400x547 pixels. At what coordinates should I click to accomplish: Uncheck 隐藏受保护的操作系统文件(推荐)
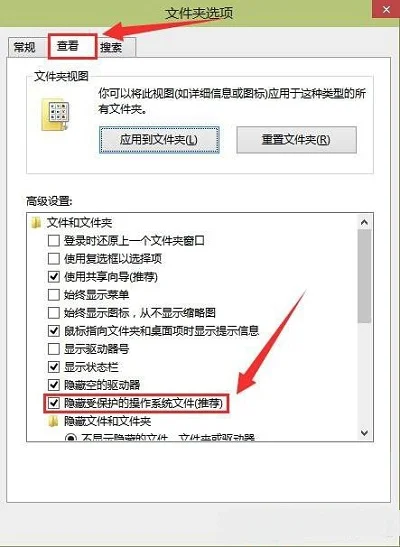(53, 404)
